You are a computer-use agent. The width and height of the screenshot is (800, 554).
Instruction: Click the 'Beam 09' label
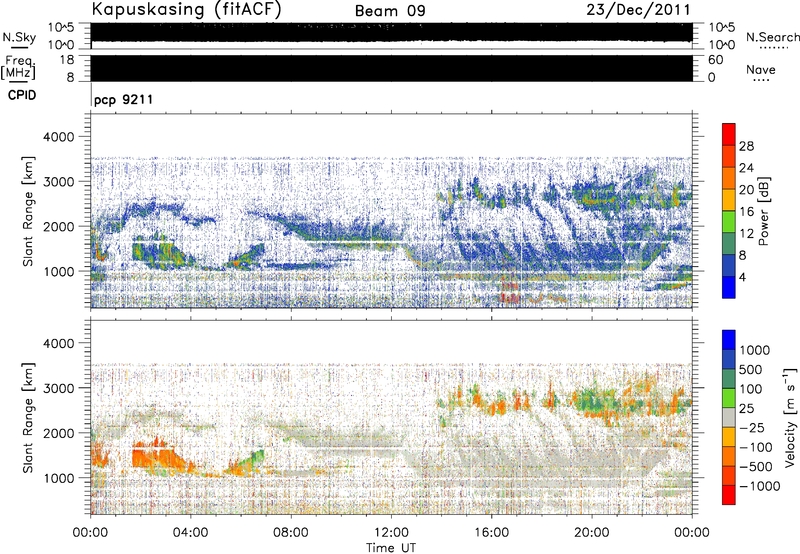[x=390, y=11]
